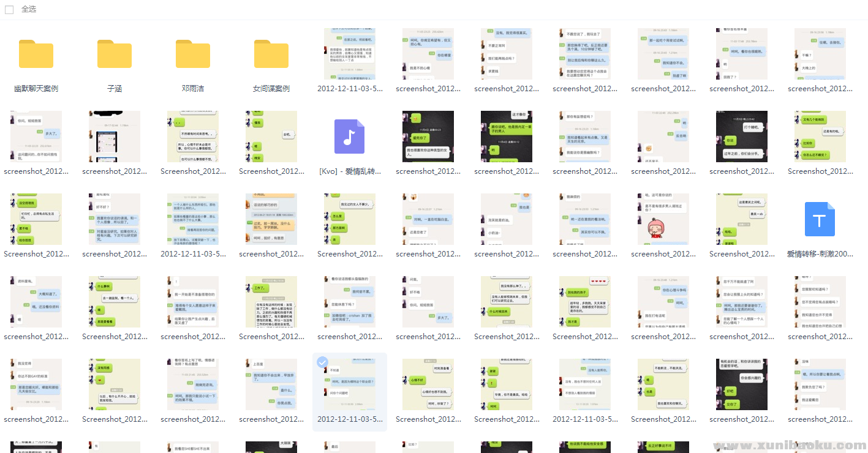Open the 女间谍案例 folder icon

271,54
